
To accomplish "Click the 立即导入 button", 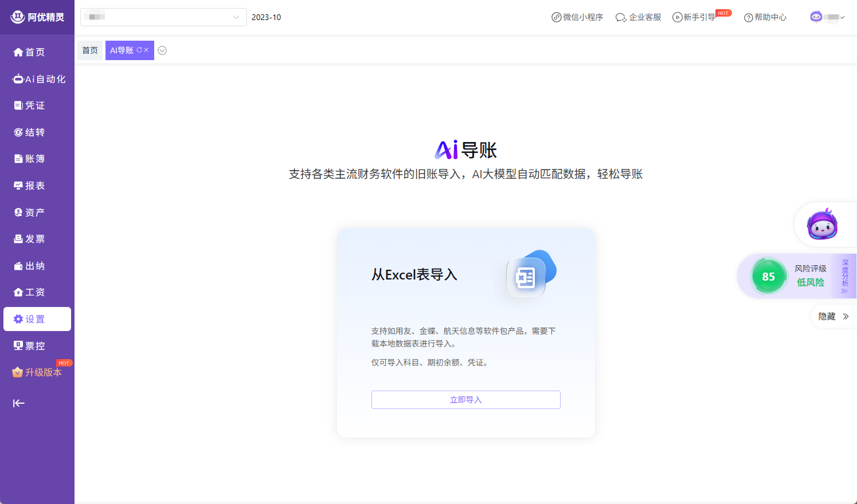I will (465, 400).
